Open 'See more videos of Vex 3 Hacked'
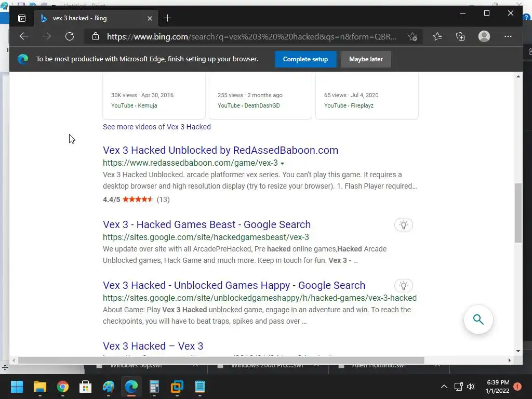 tap(157, 127)
